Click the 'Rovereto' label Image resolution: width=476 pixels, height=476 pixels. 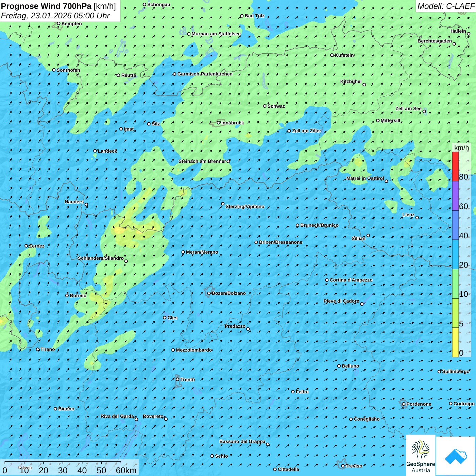point(153,416)
